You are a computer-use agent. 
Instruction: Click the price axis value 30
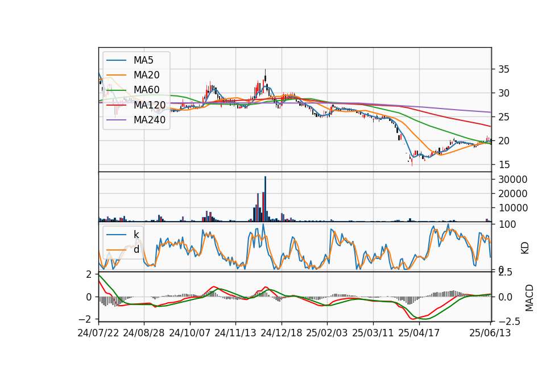pos(503,93)
